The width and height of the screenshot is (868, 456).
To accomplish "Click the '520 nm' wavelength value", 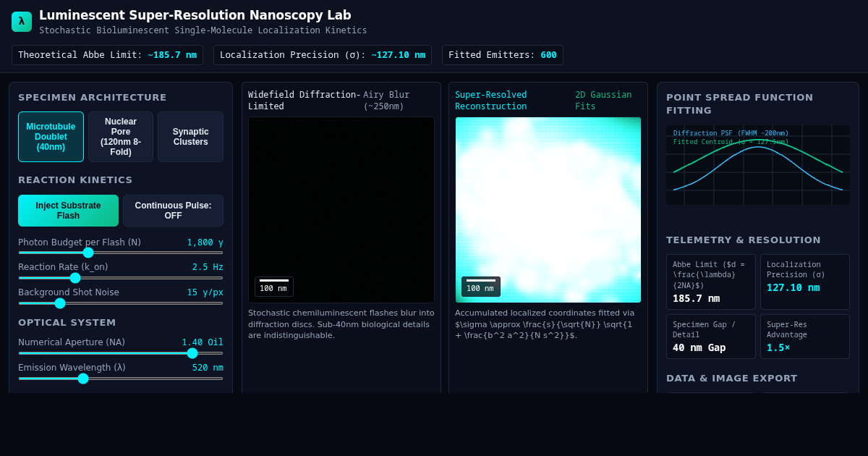I will coord(208,368).
